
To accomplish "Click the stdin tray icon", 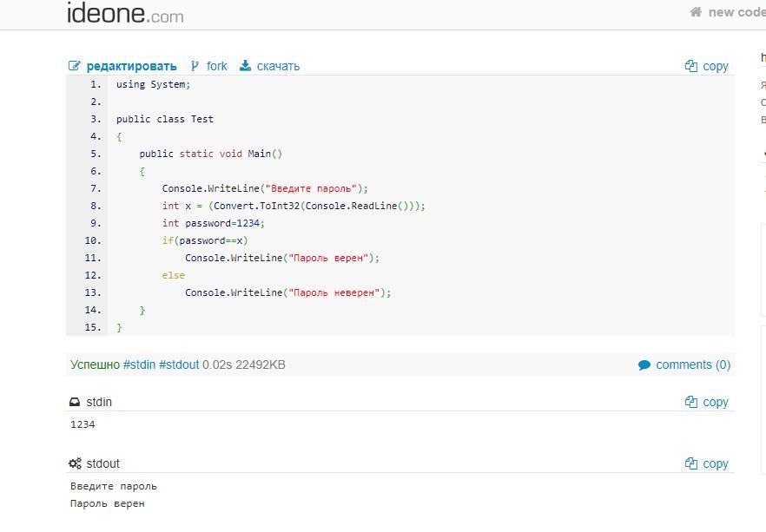I will 75,402.
